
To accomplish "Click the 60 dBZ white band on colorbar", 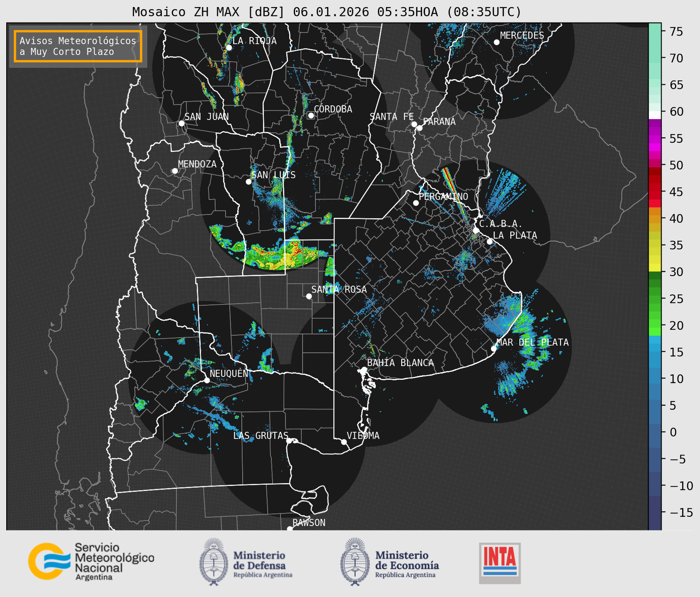I will [655, 115].
